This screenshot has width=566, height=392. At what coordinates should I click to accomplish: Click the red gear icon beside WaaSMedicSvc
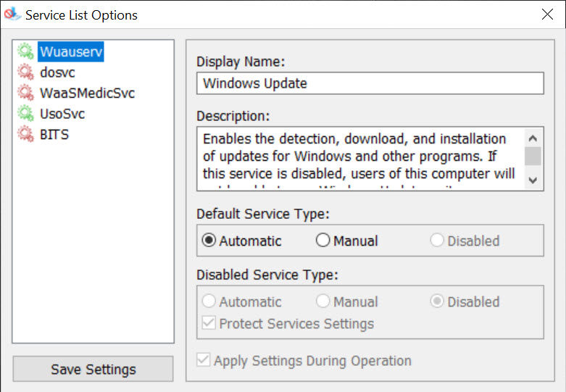(x=25, y=93)
